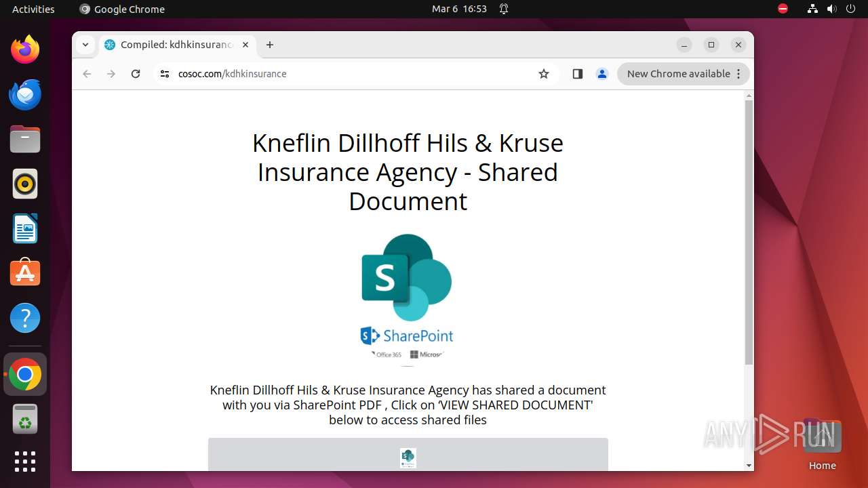Open the Chrome profile avatar
The width and height of the screenshot is (868, 488).
pos(602,74)
